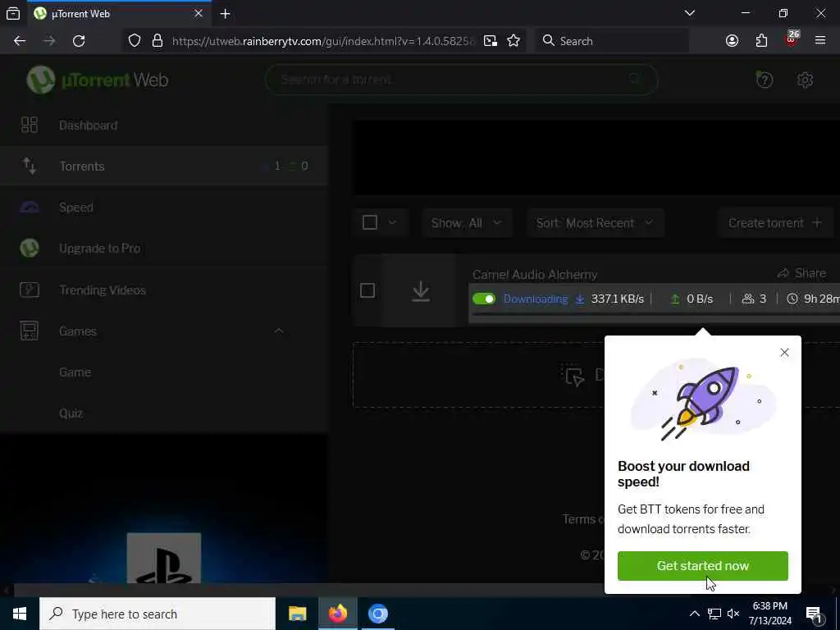The image size is (840, 630).
Task: Open the extensions puzzle icon
Action: coord(761,41)
